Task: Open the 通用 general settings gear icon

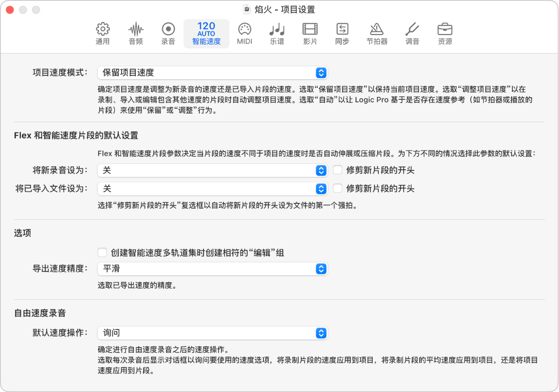Action: click(103, 29)
